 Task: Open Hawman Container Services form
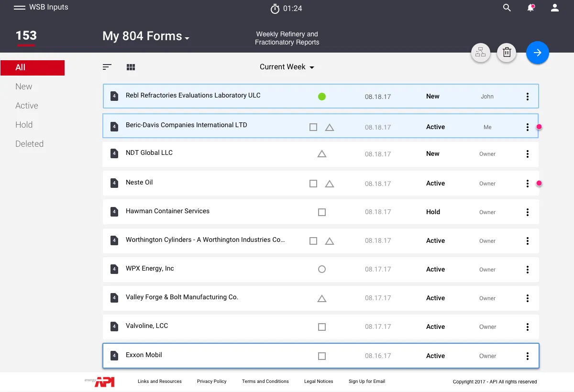coord(167,211)
